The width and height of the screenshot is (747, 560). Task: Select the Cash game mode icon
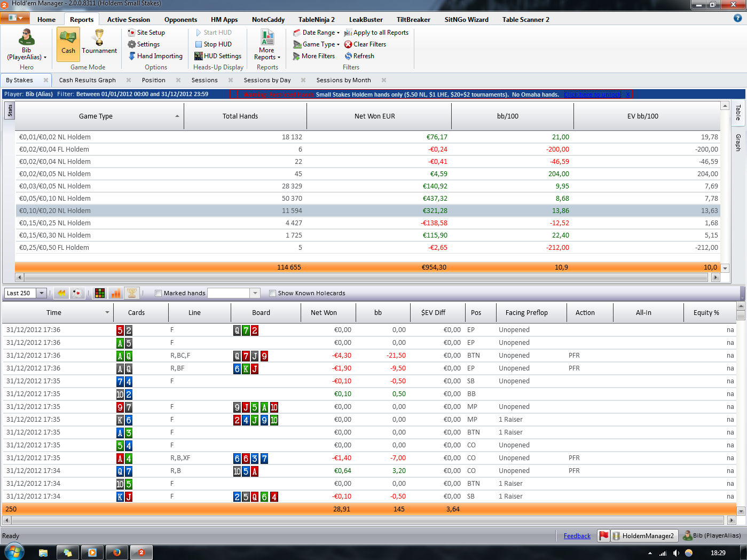(68, 44)
